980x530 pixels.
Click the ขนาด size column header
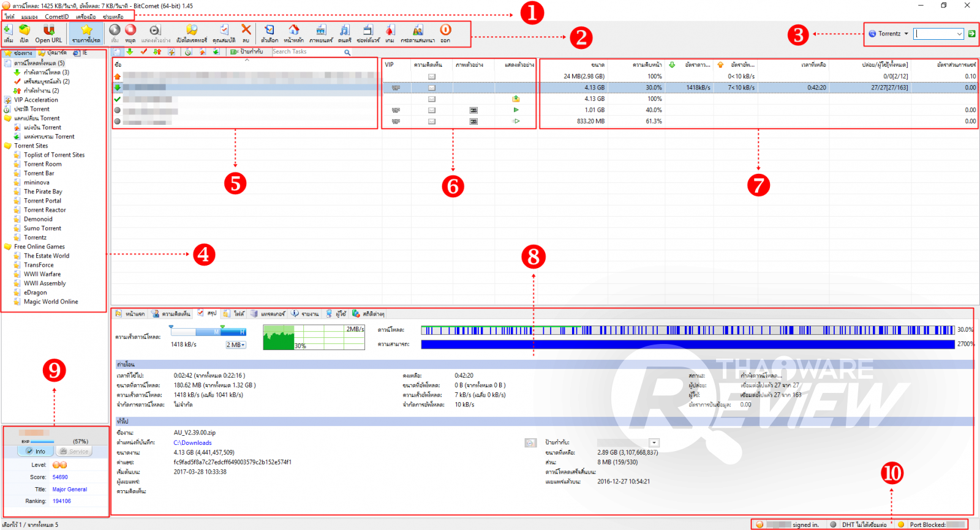point(573,64)
